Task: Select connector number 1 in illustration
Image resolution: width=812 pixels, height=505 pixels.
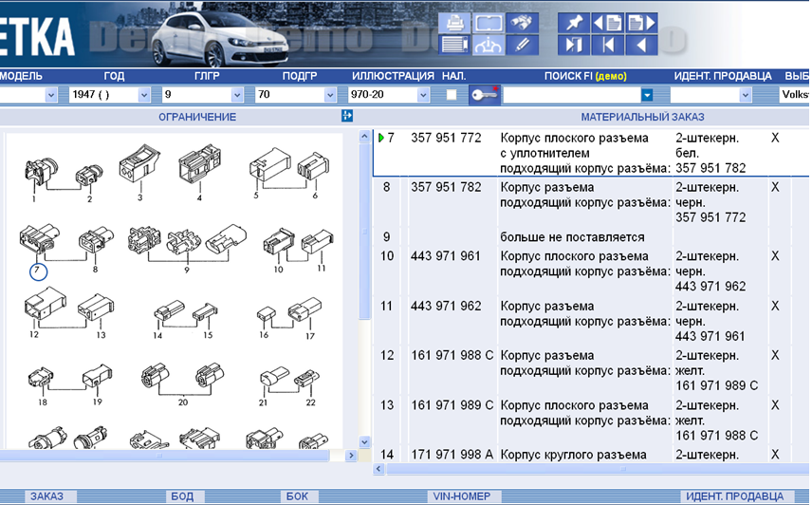Action: 33,198
